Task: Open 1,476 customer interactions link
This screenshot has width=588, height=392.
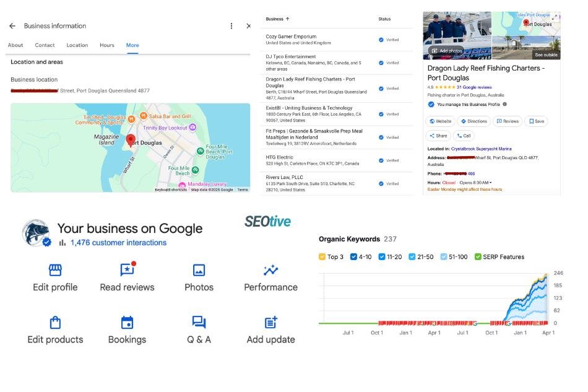Action: (118, 243)
